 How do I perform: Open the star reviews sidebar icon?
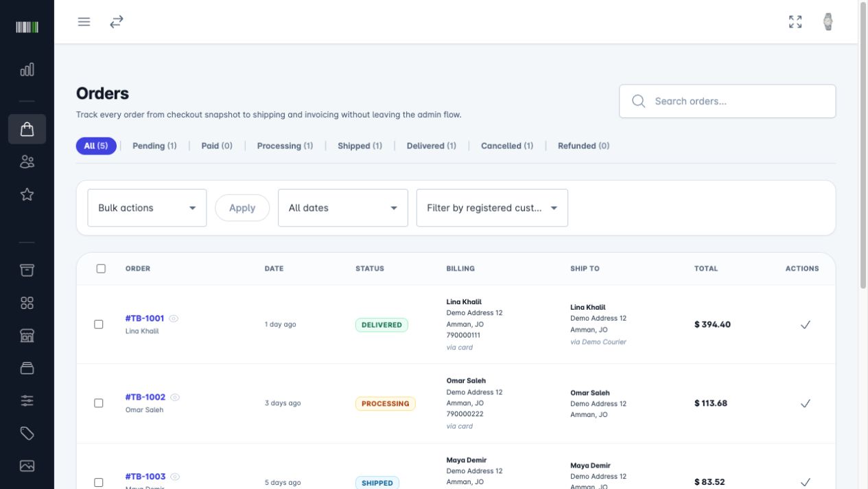coord(27,194)
